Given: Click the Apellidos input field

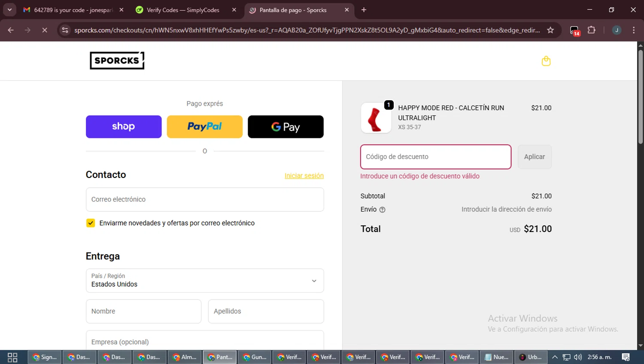Looking at the screenshot, I should pos(266,311).
